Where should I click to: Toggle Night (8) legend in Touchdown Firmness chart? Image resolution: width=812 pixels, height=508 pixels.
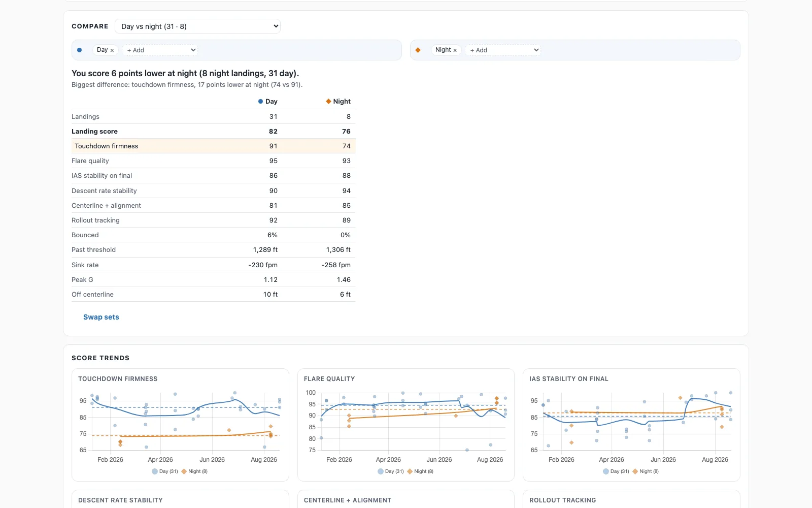(194, 471)
